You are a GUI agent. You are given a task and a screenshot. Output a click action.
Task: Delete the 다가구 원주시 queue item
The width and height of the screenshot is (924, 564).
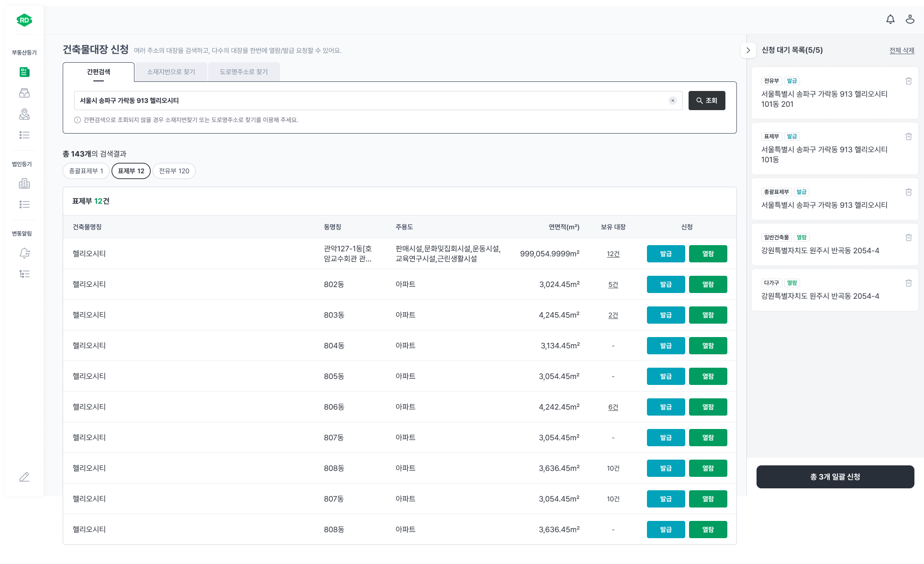coord(908,283)
